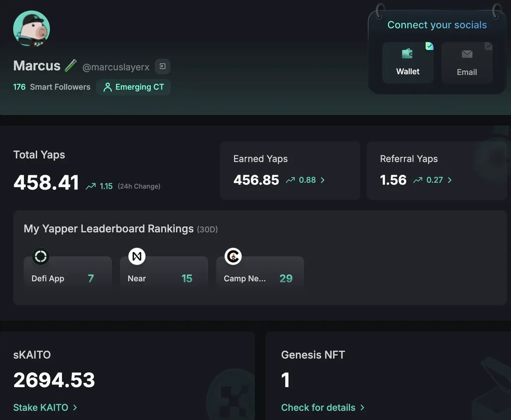Screen dimensions: 511x420
Task: Click the chevron after Stake KAITO
Action: (x=75, y=408)
